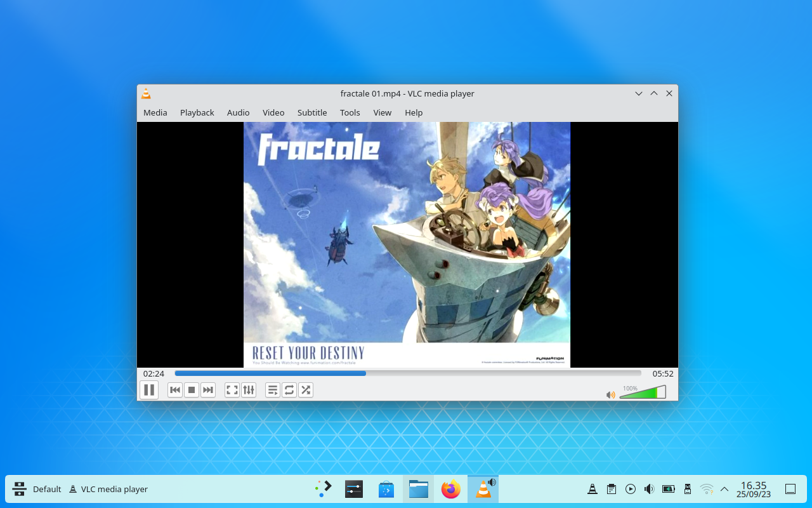This screenshot has height=508, width=812.
Task: Click the video display area
Action: tap(407, 244)
